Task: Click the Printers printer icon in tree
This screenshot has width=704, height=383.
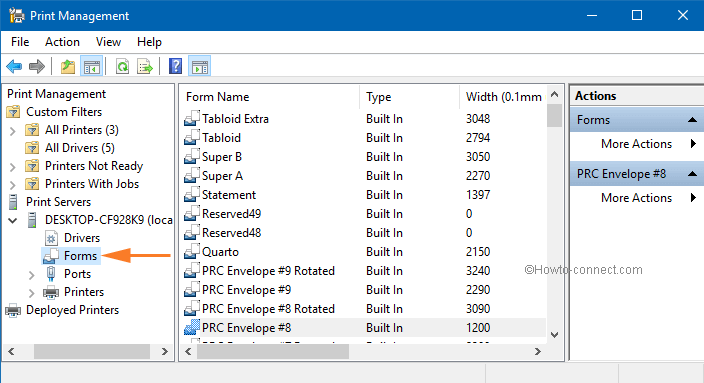Action: [51, 292]
